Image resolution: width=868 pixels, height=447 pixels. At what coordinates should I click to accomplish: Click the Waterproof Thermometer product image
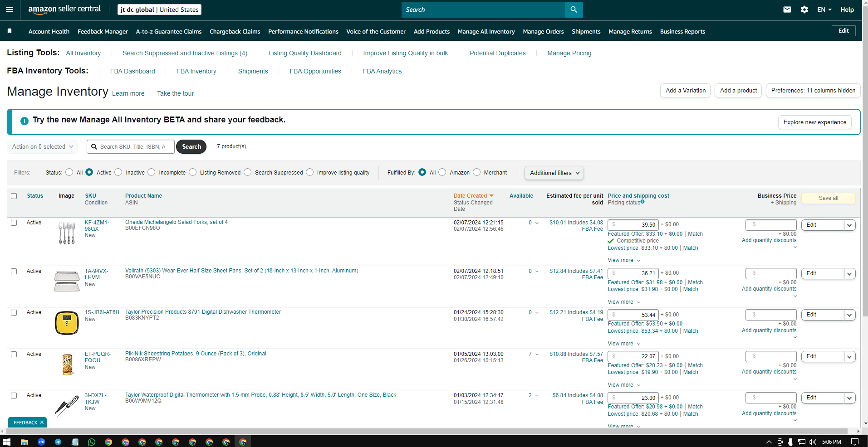pyautogui.click(x=67, y=406)
